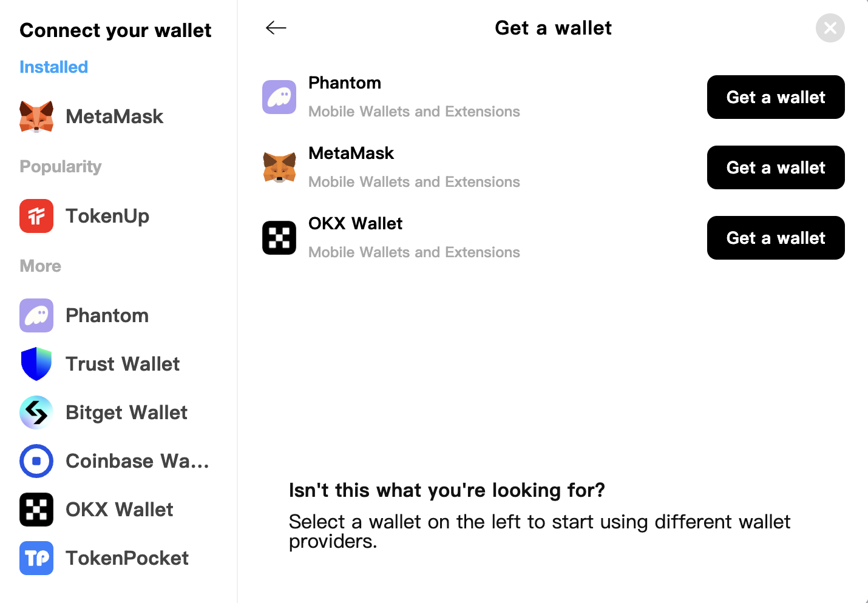Pick the OKX Wallet checkered icon in sidebar
868x603 pixels.
coord(36,510)
